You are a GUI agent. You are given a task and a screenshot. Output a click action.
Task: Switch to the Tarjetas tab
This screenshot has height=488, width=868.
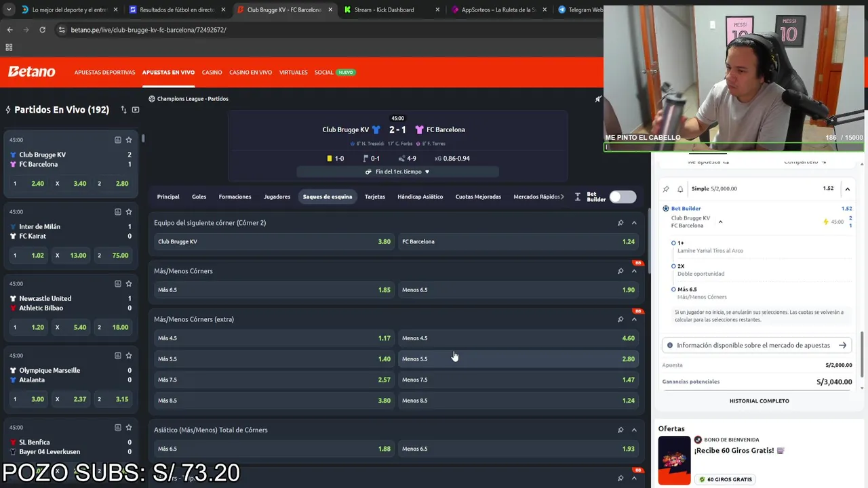[374, 197]
